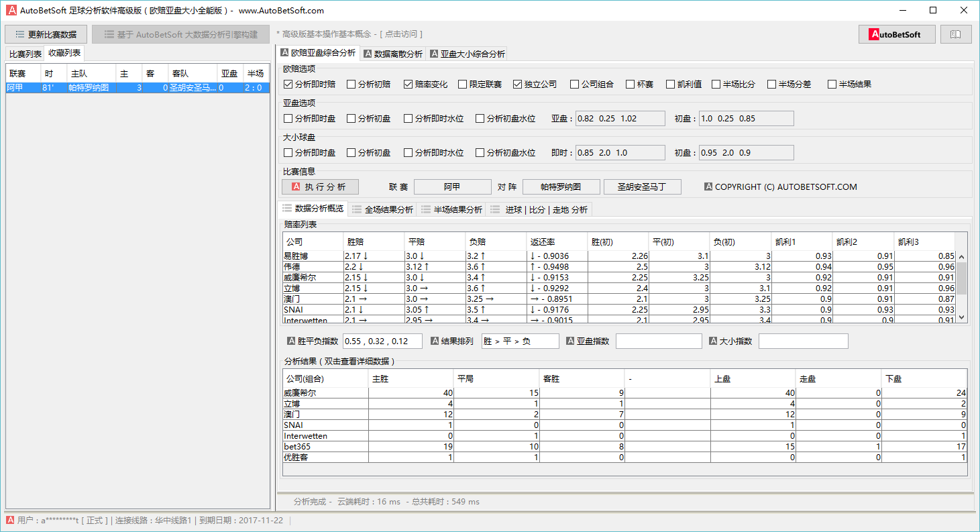Switch to 比赛列表 tab
This screenshot has height=532, width=980.
tap(25, 54)
